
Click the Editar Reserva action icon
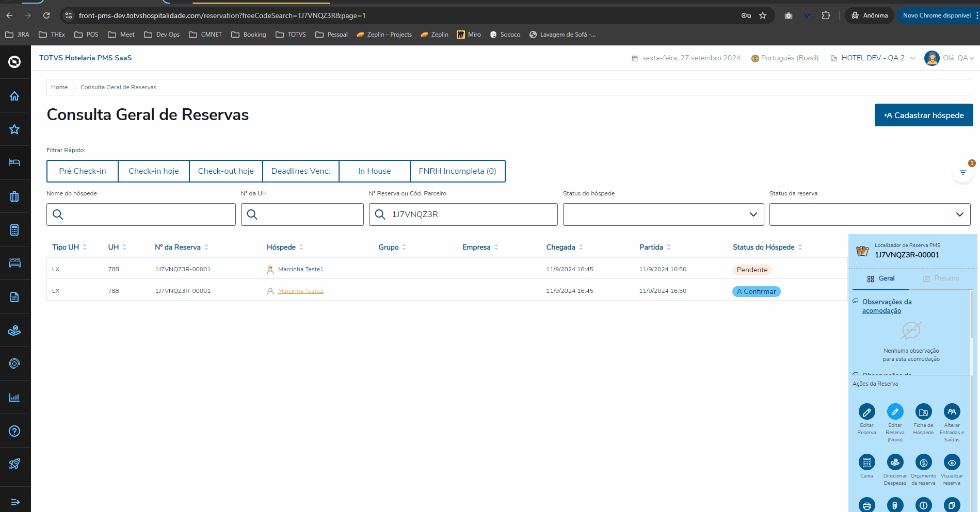(867, 411)
